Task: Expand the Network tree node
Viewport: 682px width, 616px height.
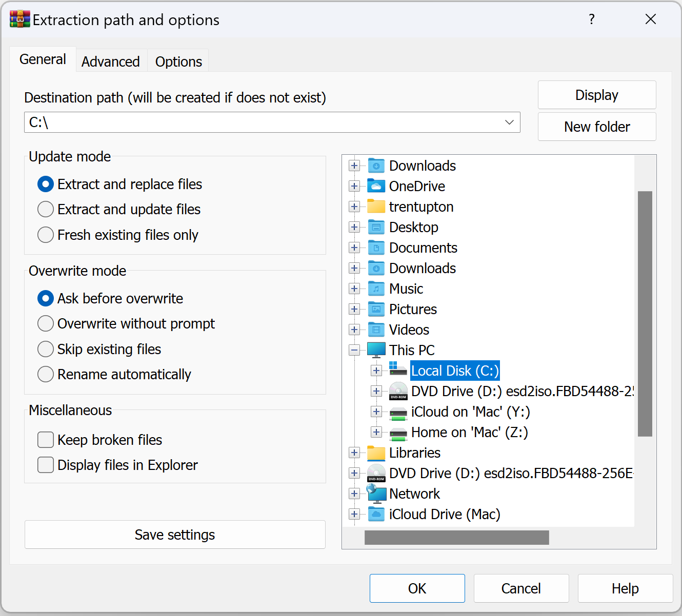Action: [354, 494]
